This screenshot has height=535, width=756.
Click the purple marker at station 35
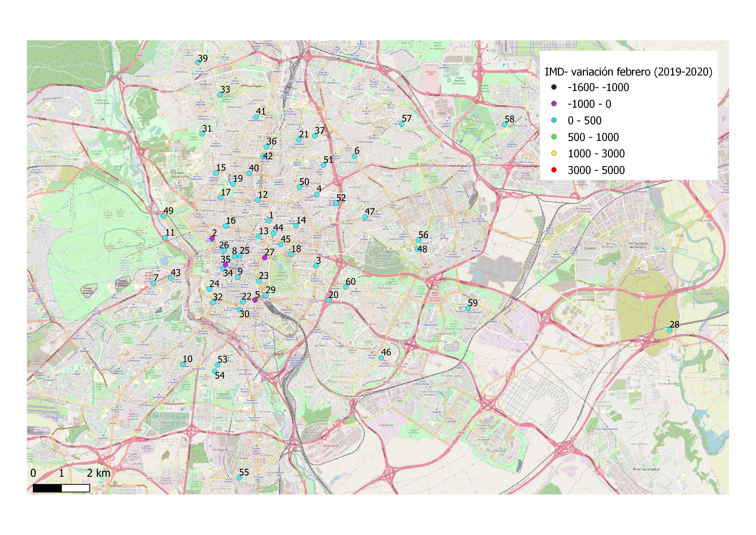225,265
